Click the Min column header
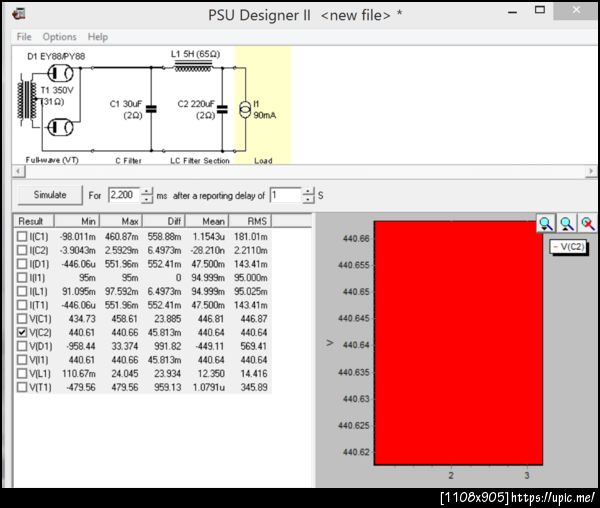Screen dimensions: 600x508 77,221
